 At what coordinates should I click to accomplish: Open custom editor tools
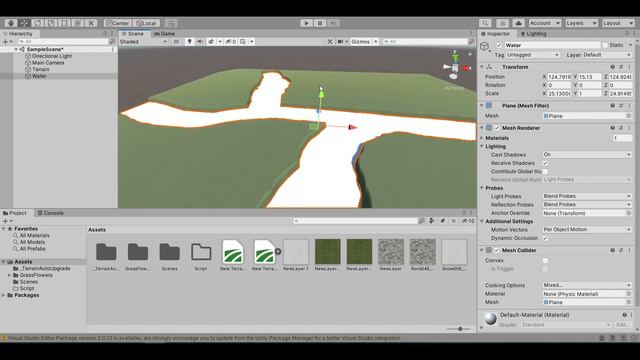[x=91, y=23]
